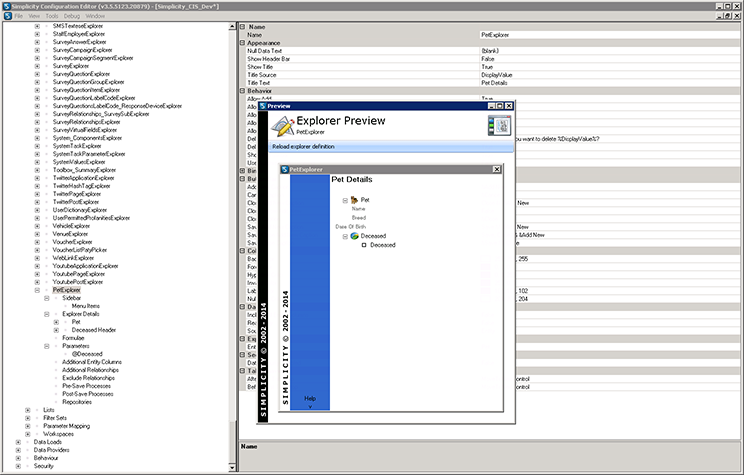Expand the Data Loads tree node
This screenshot has height=475, width=744.
[18, 442]
